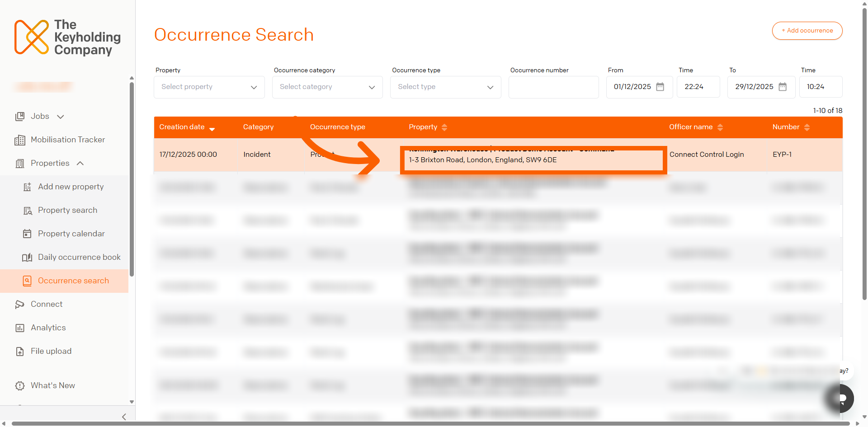Click the Connect flag icon
The width and height of the screenshot is (868, 427).
20,305
